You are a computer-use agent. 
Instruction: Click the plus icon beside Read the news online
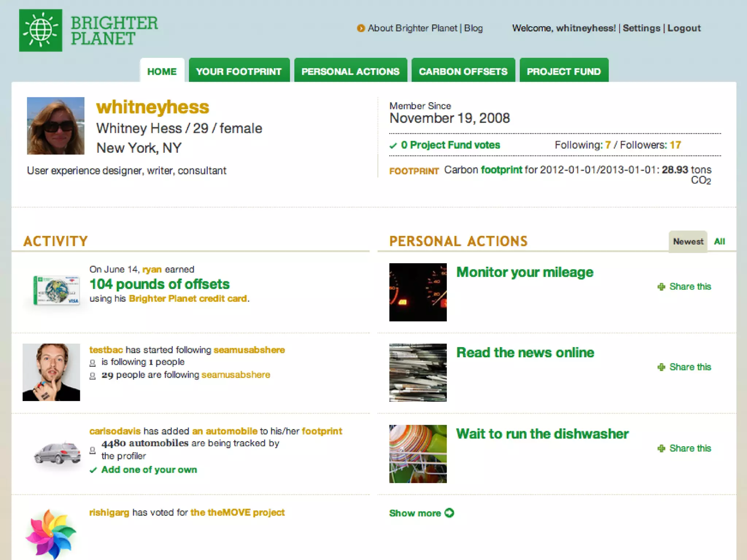click(661, 367)
